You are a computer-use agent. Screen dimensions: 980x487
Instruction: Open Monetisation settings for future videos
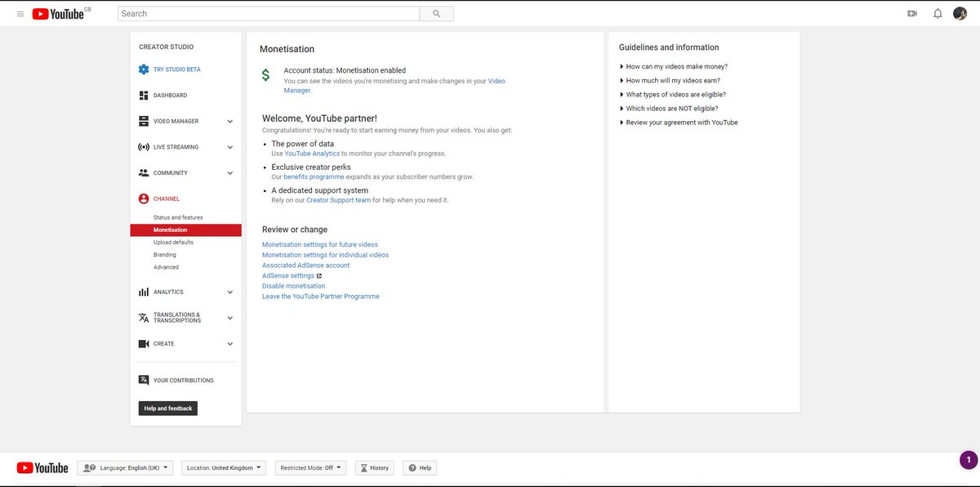point(320,245)
